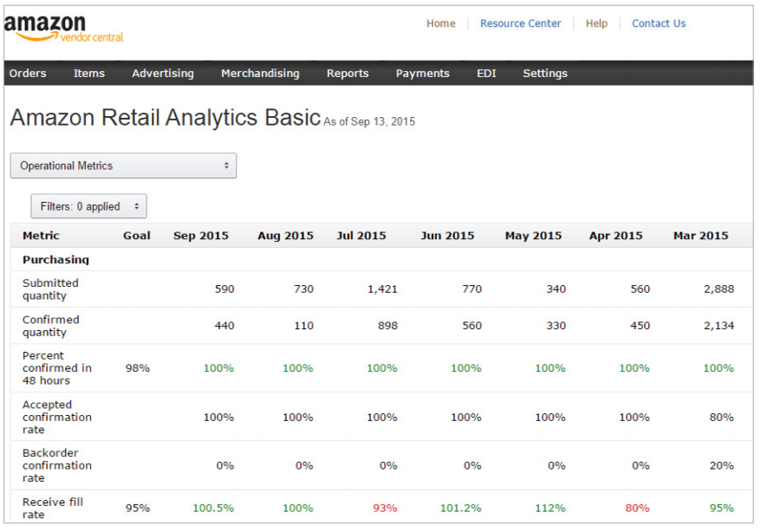Click the Aug 2015 column header
This screenshot has width=761, height=532.
pyautogui.click(x=285, y=236)
